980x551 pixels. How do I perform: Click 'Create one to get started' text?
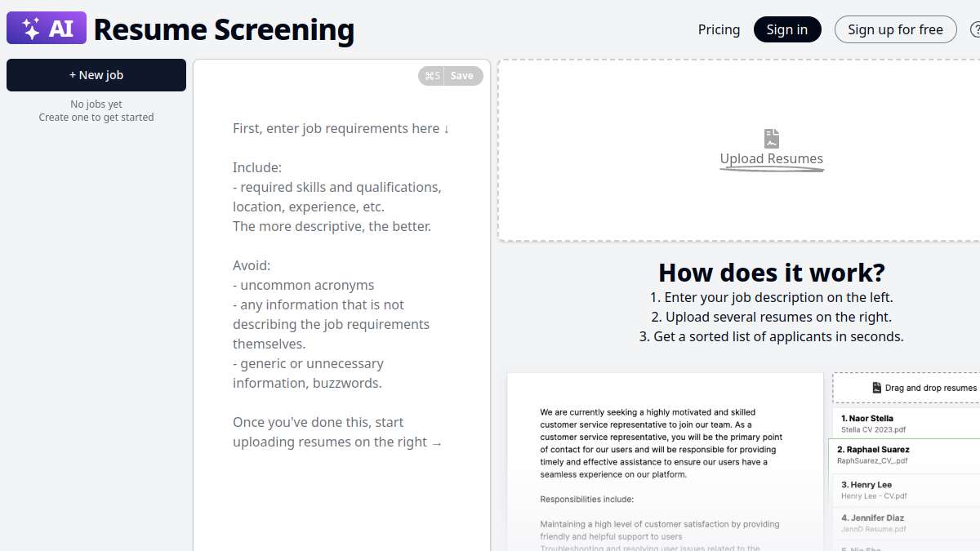click(x=96, y=118)
